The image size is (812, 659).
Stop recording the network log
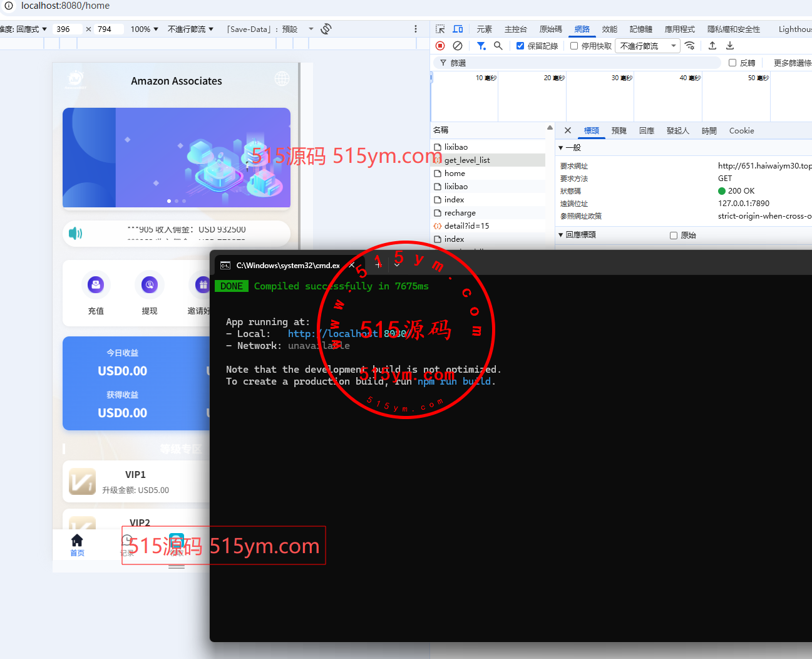tap(440, 46)
